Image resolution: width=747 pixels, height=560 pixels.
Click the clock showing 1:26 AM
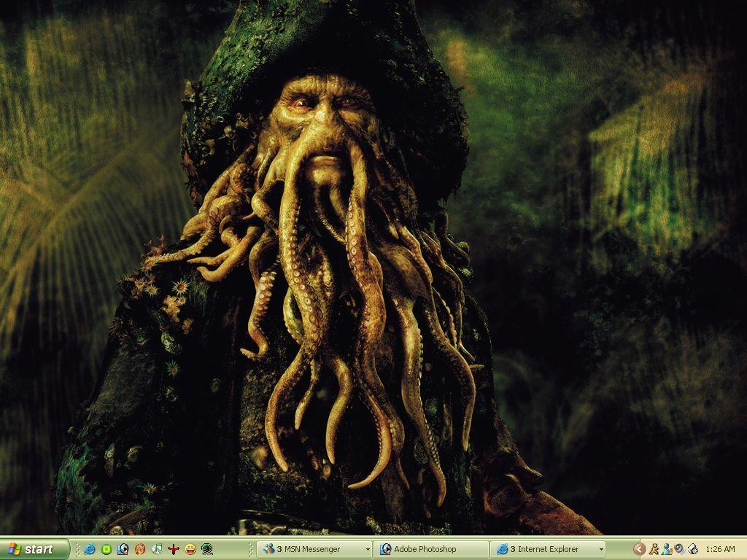(721, 549)
